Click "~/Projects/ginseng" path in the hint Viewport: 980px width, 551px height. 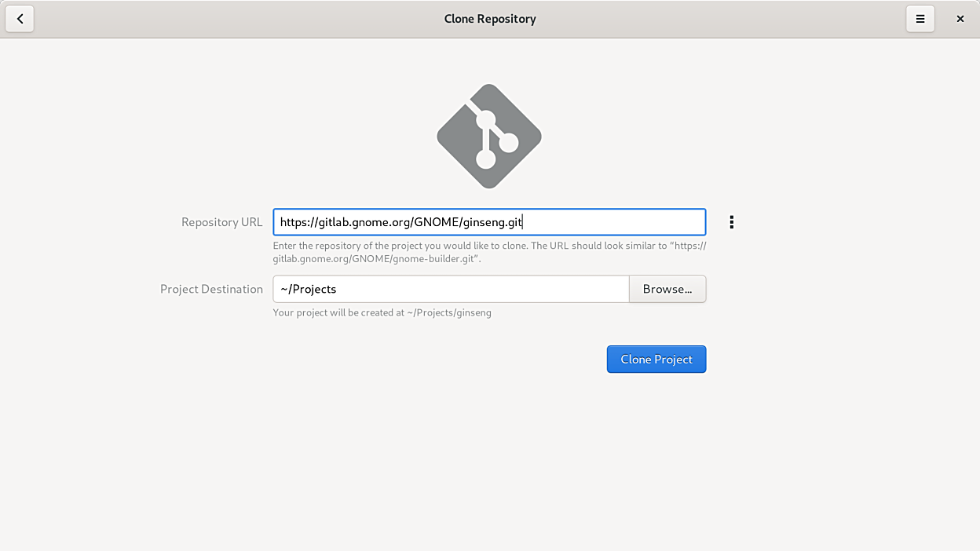(x=449, y=312)
